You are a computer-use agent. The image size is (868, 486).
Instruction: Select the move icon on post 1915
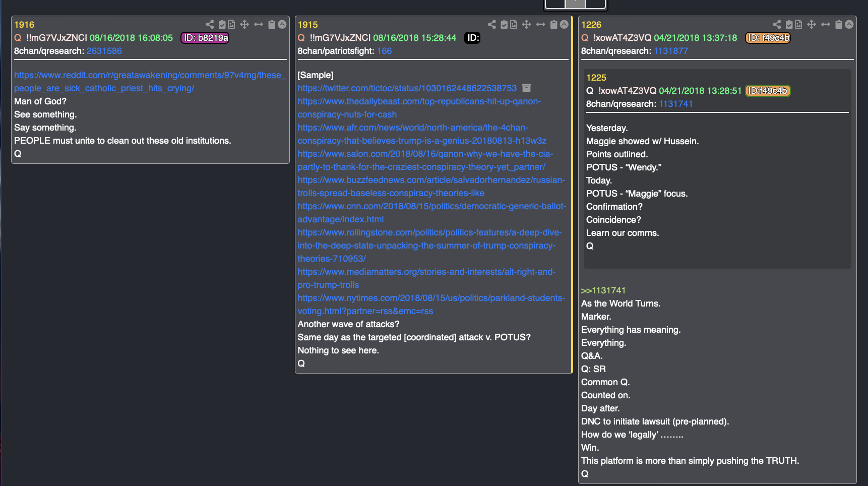[x=526, y=24]
